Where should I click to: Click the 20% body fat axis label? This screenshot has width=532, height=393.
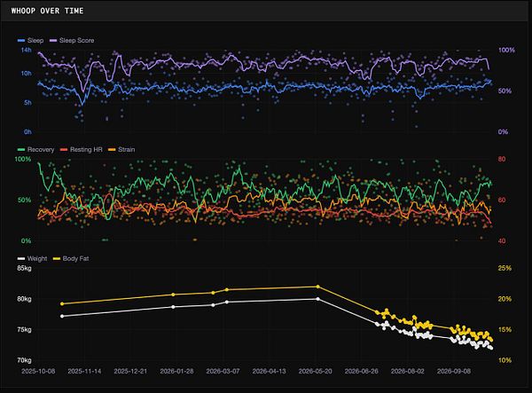pos(505,299)
